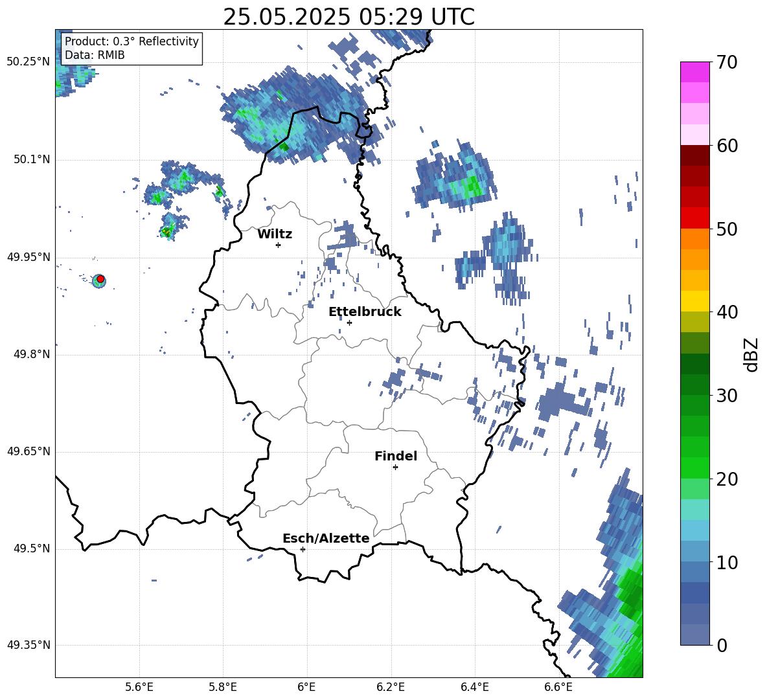Pick the yellow swatch just above 40 dBZ
Image resolution: width=767 pixels, height=700 pixels.
point(694,301)
